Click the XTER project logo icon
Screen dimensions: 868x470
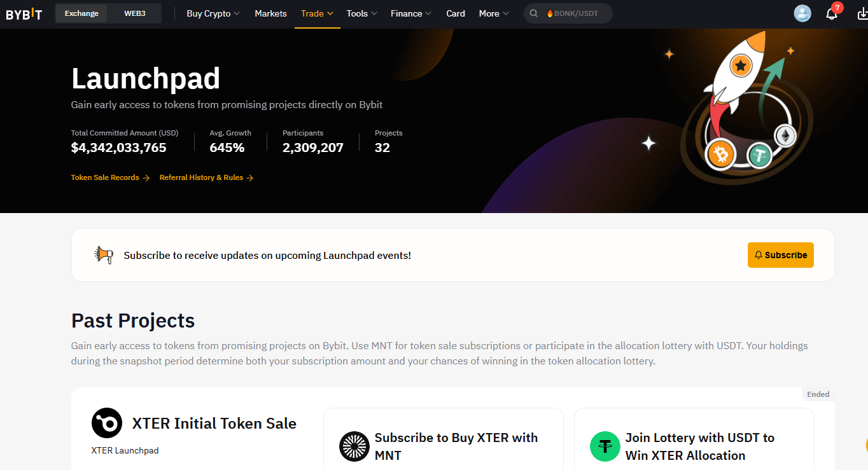[107, 423]
